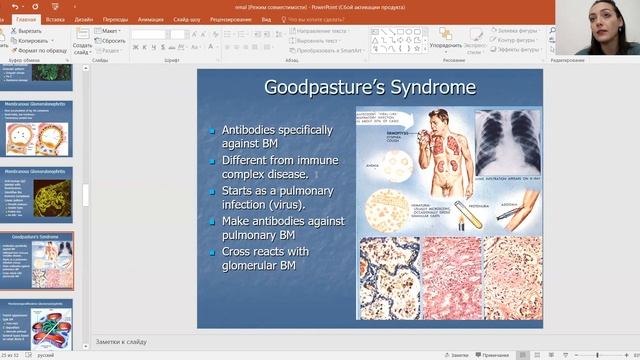
Task: Click Copy (Копировать) in the clipboard group
Action: [x=29, y=41]
